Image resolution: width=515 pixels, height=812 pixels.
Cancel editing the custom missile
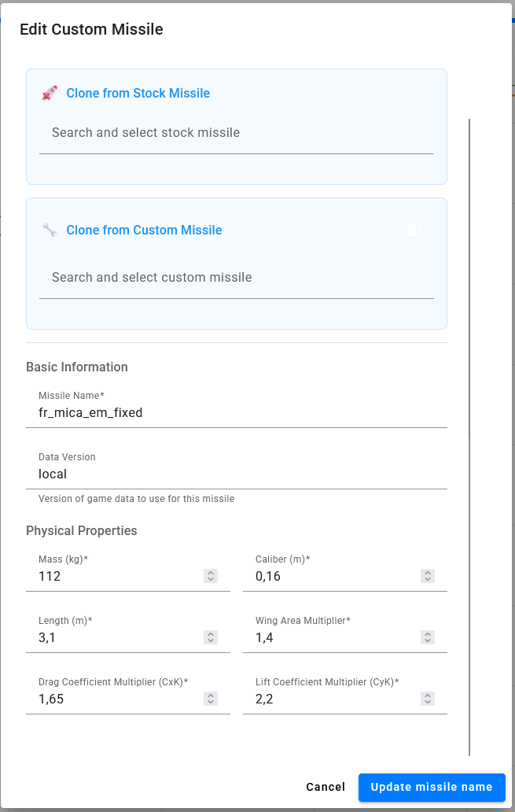click(326, 787)
